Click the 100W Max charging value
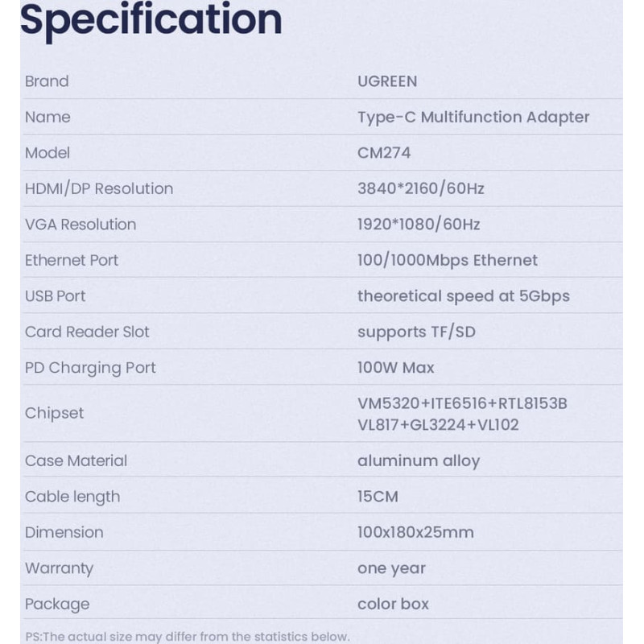The image size is (644, 644). (396, 368)
